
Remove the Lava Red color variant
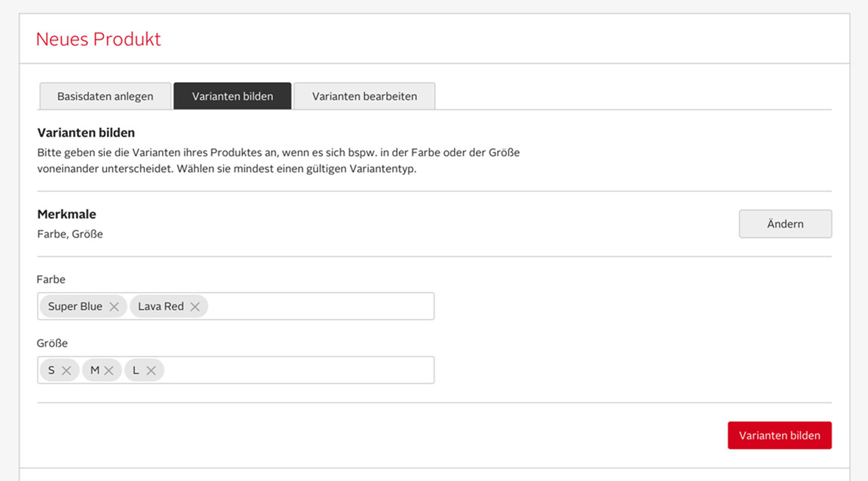(x=195, y=306)
